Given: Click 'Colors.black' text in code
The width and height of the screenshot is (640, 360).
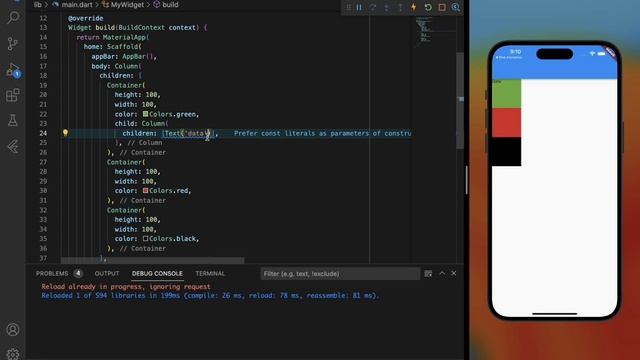Looking at the screenshot, I should click(x=173, y=239).
